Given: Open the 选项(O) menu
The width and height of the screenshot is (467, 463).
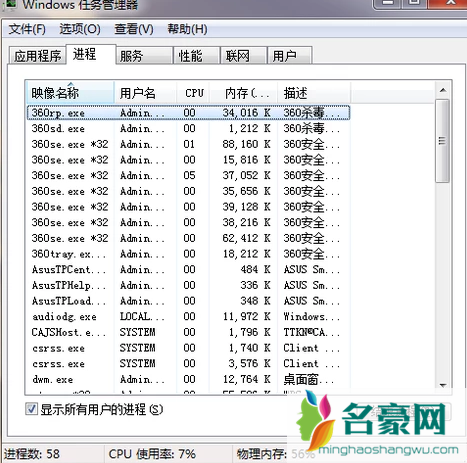Looking at the screenshot, I should pos(80,29).
